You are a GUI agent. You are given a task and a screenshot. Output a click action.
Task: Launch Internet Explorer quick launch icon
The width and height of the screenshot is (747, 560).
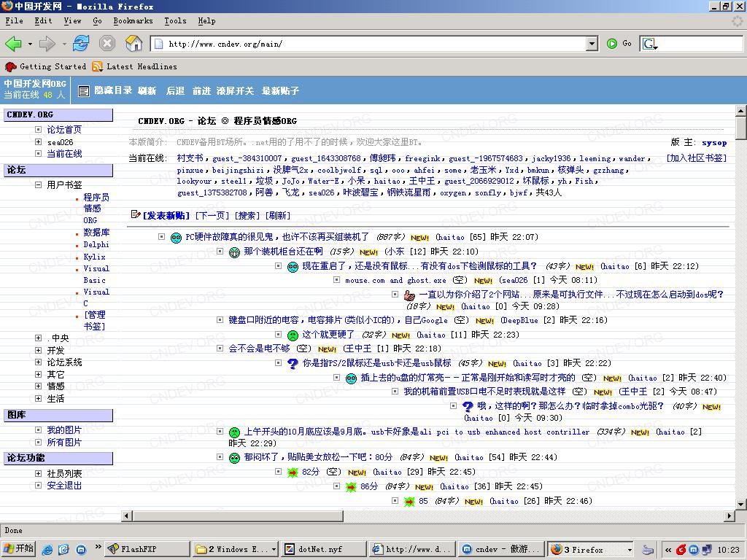pos(47,550)
